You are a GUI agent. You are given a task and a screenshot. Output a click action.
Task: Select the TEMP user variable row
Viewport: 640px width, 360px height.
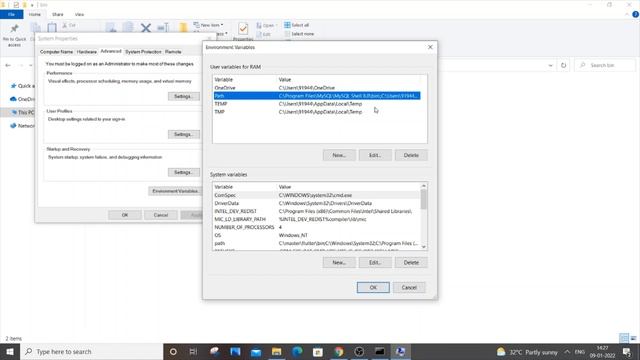coord(317,104)
